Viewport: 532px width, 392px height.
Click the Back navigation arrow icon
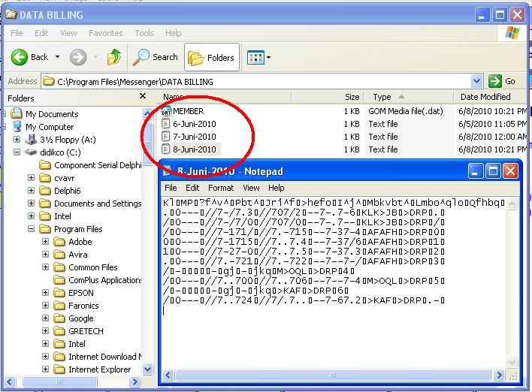coord(20,57)
